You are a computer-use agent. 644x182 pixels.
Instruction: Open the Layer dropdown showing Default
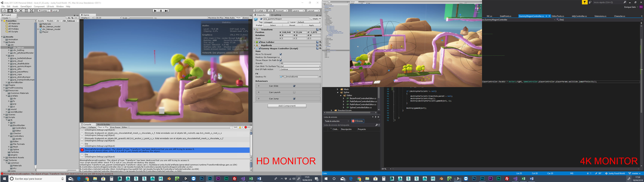point(309,22)
